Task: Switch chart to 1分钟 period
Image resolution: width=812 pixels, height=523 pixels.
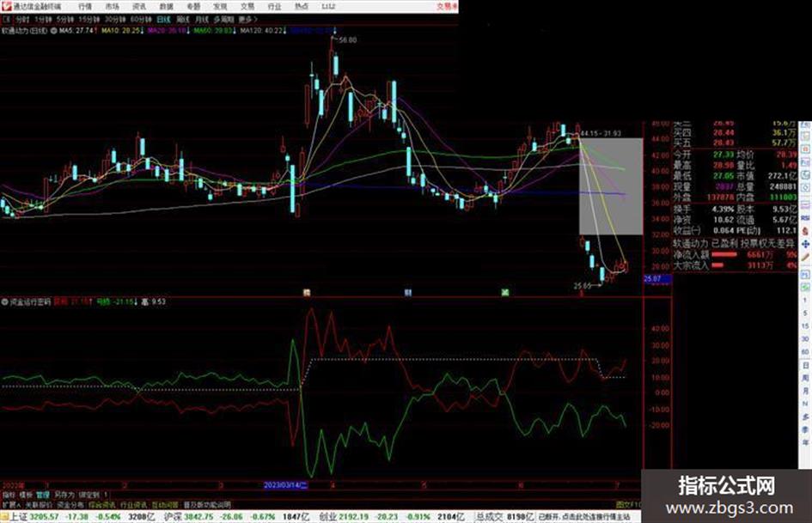Action: tap(43, 19)
